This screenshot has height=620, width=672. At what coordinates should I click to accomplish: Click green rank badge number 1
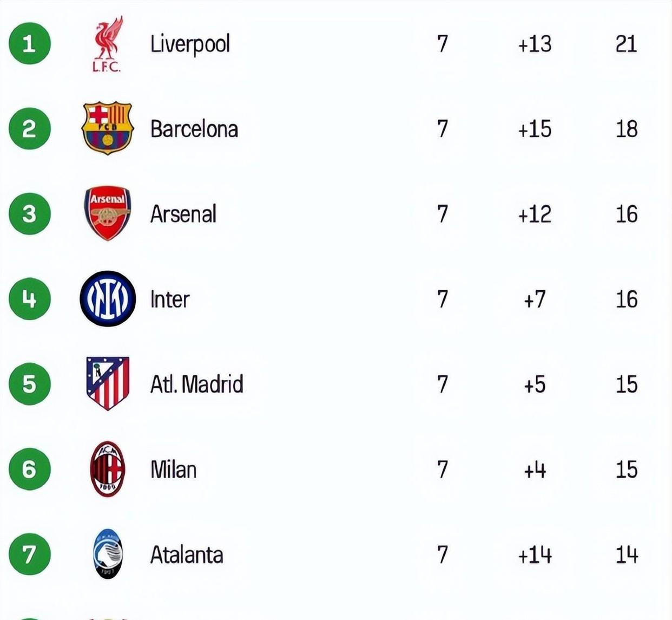pos(30,43)
